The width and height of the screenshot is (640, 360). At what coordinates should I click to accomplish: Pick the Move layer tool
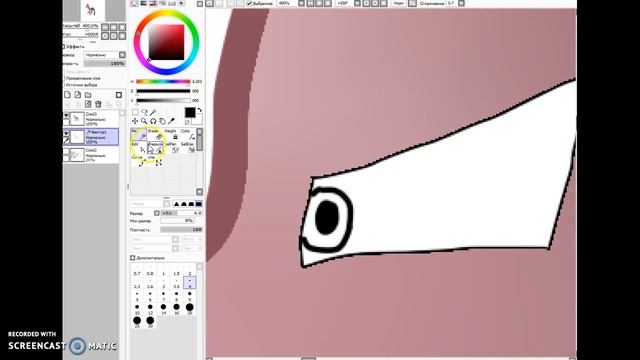pyautogui.click(x=135, y=121)
